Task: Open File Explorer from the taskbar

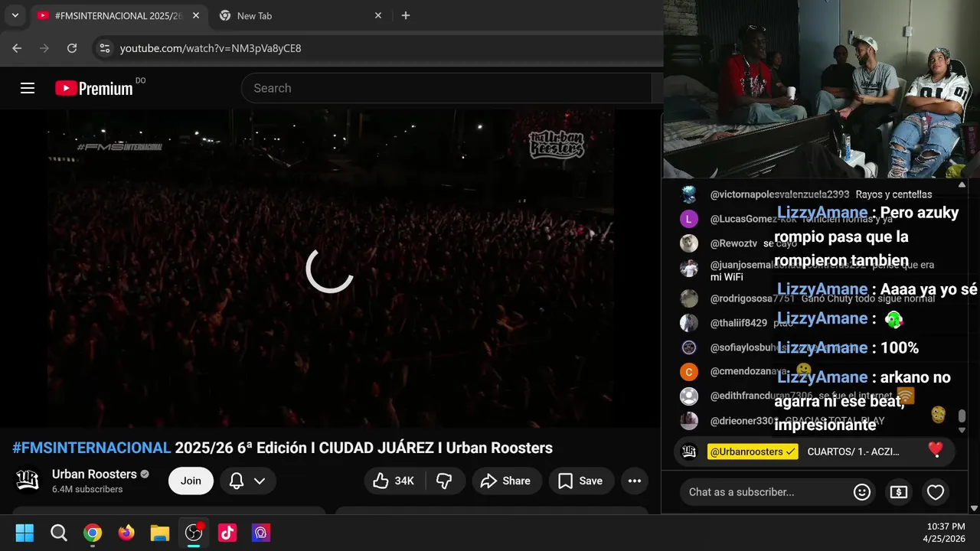Action: pyautogui.click(x=159, y=533)
